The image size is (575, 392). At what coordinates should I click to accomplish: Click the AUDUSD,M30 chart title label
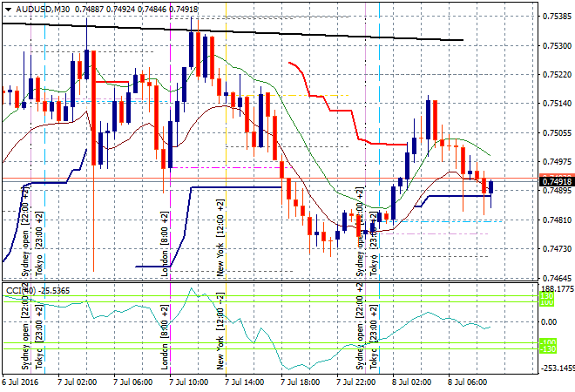(37, 9)
